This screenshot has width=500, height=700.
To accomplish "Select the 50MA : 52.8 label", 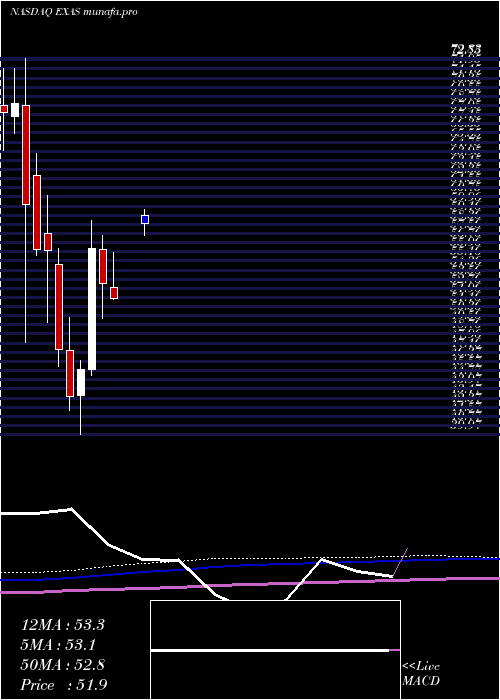I will click(x=62, y=665).
